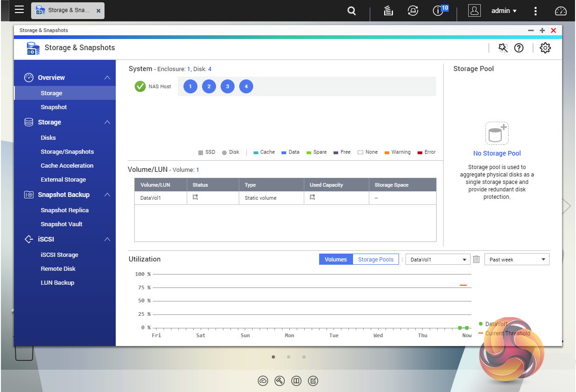Switch utilization view to Storage Pools
Screen dimensions: 576x392
(375, 260)
